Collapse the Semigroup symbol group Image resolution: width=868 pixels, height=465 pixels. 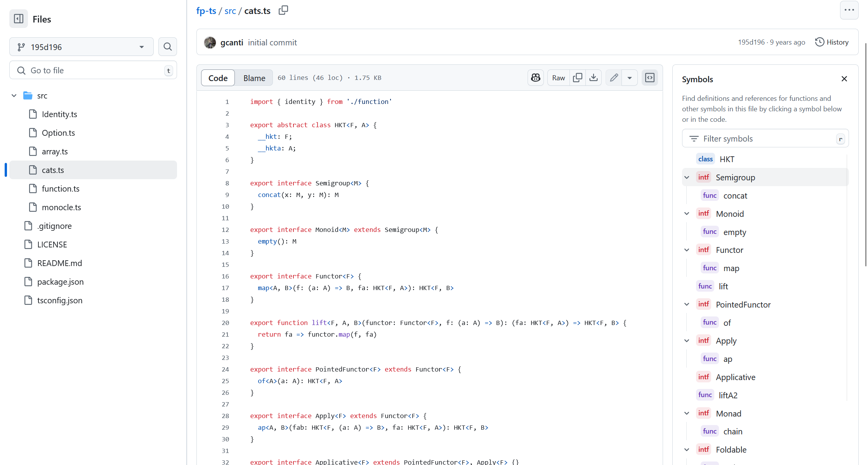coord(687,177)
